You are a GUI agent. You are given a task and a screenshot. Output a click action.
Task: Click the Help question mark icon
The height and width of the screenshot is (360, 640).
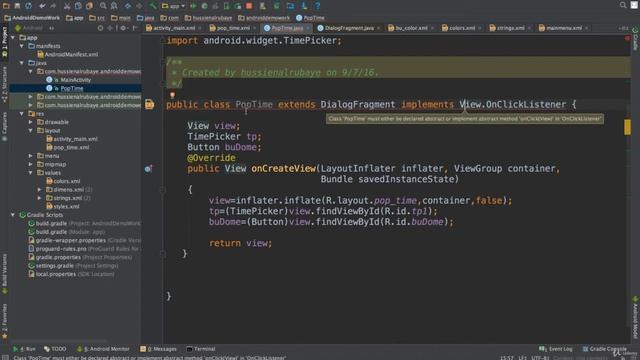point(318,6)
